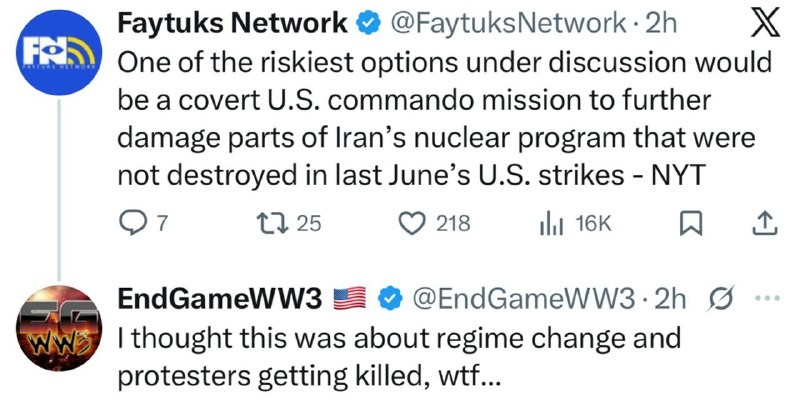Click the slashed circle icon beside EndGameWW3 timestamp
The width and height of the screenshot is (800, 405).
point(717,298)
